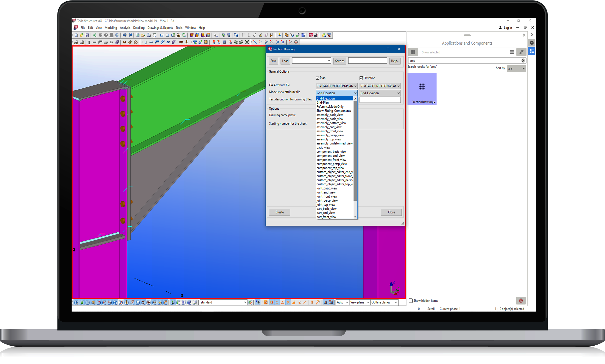
Task: Choose Grid-Plan from the open list
Action: [x=323, y=103]
